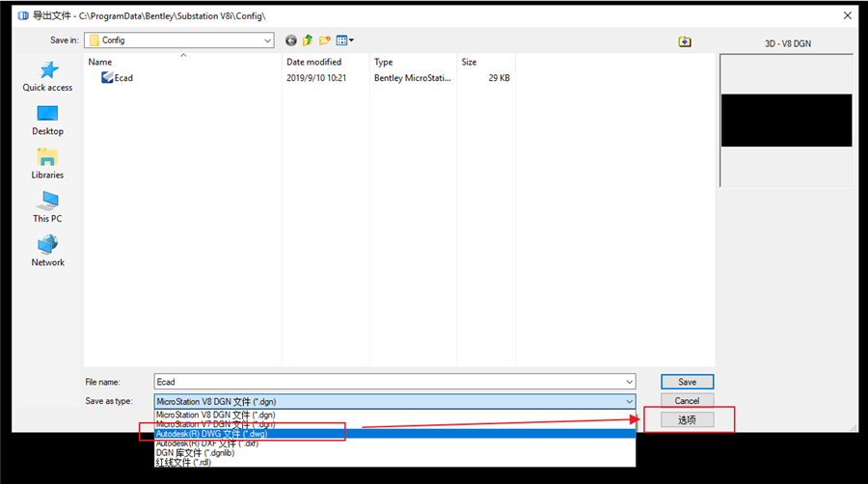Select Autodesk(R) DWG (*.dwg) file type

pyautogui.click(x=394, y=434)
